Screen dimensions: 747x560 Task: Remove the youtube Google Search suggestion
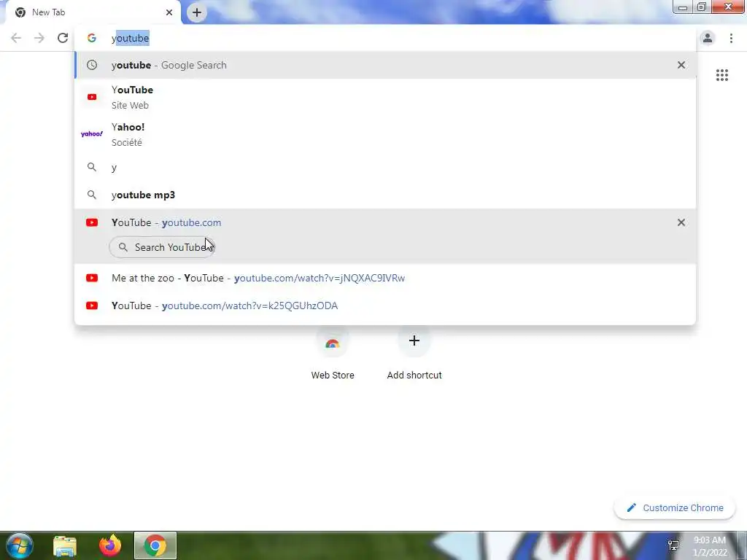681,65
